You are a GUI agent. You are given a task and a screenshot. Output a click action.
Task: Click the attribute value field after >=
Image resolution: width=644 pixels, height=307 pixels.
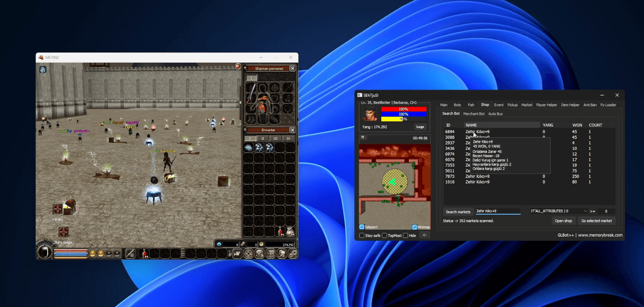tap(606, 211)
